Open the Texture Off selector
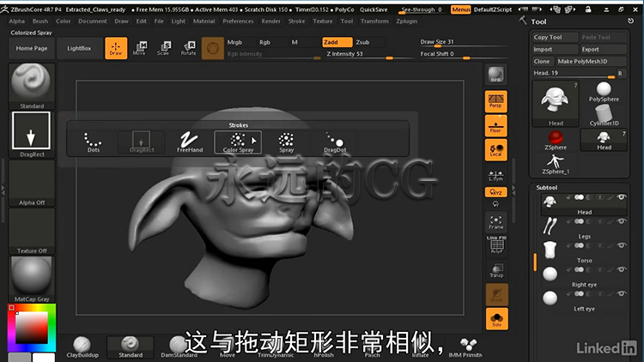 tap(32, 231)
